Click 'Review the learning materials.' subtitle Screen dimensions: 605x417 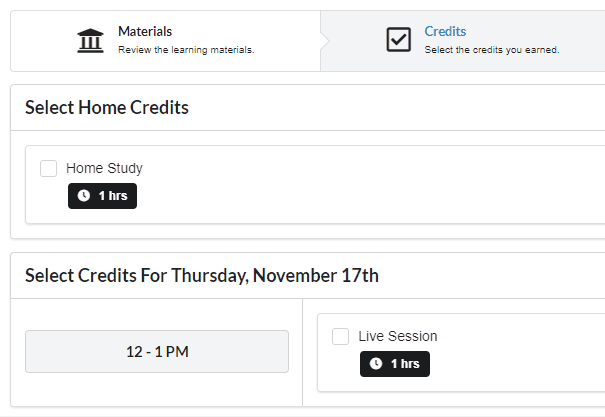pyautogui.click(x=186, y=50)
